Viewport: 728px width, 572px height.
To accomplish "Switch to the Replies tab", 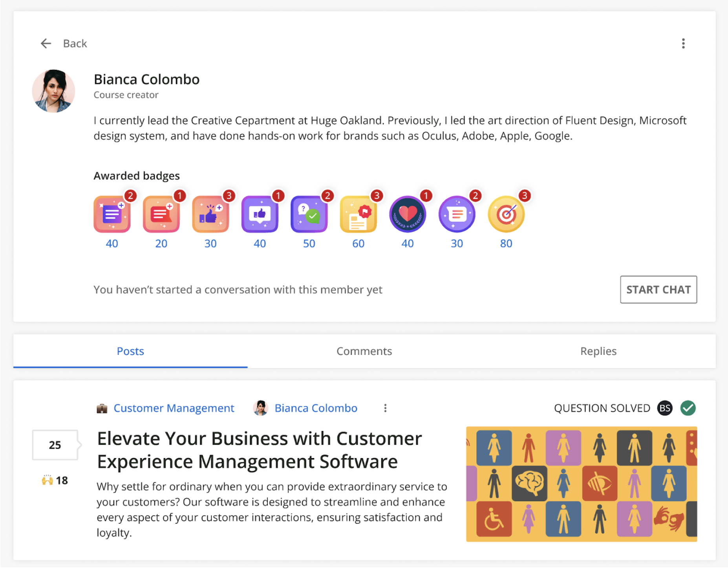I will 598,351.
